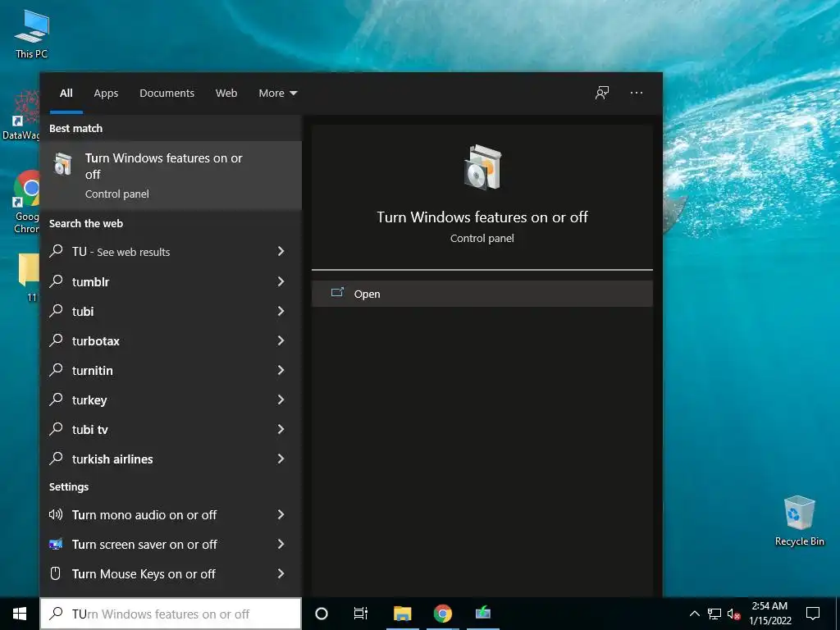
Task: Open Cortana circle icon on the taskbar
Action: click(x=322, y=614)
